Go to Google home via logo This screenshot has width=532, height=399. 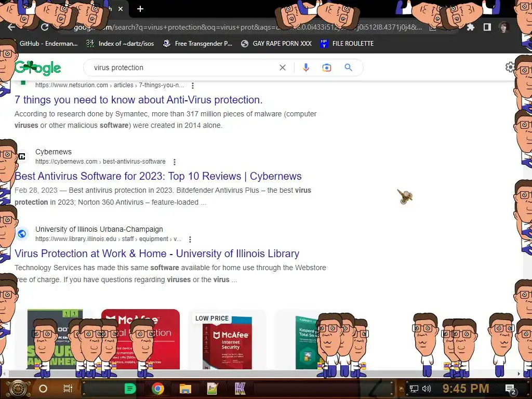point(38,68)
